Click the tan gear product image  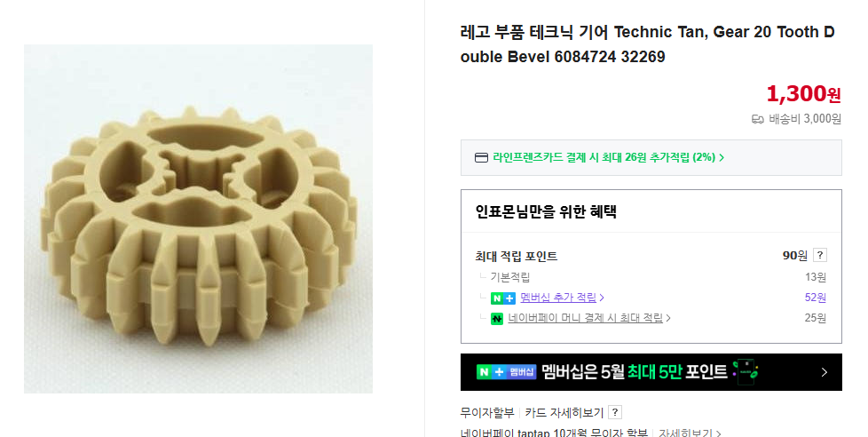[x=198, y=218]
